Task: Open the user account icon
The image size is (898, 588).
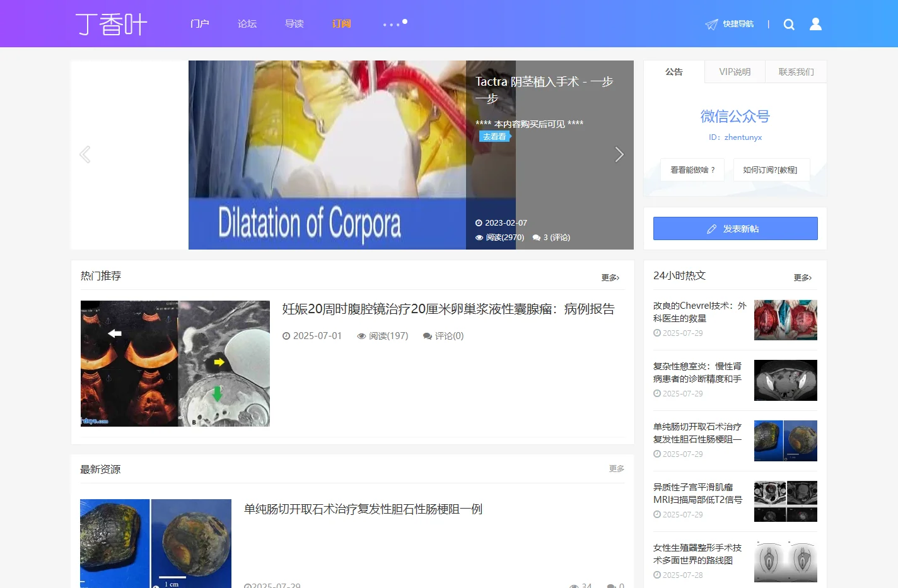Action: (815, 24)
